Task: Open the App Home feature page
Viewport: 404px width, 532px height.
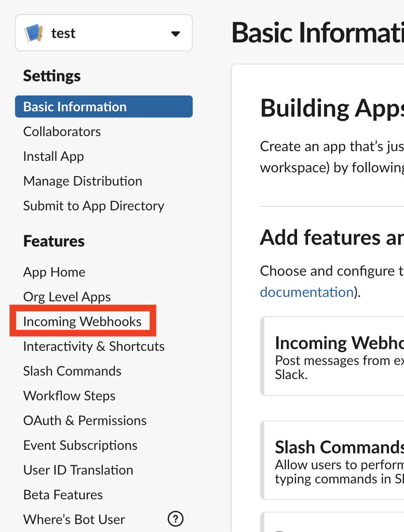Action: pos(54,272)
